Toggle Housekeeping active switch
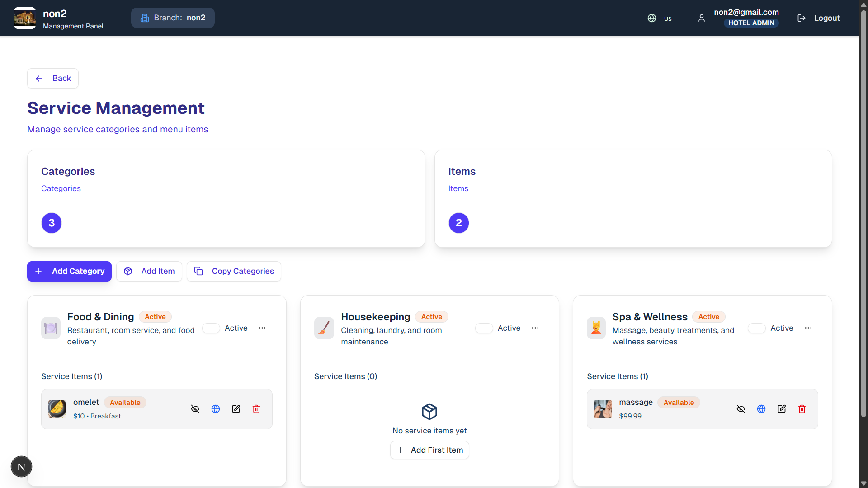 (x=484, y=328)
